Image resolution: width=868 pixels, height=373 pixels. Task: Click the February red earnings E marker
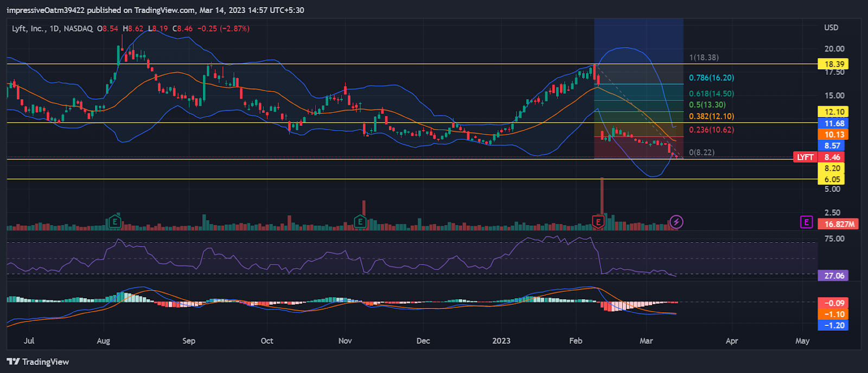pyautogui.click(x=598, y=221)
